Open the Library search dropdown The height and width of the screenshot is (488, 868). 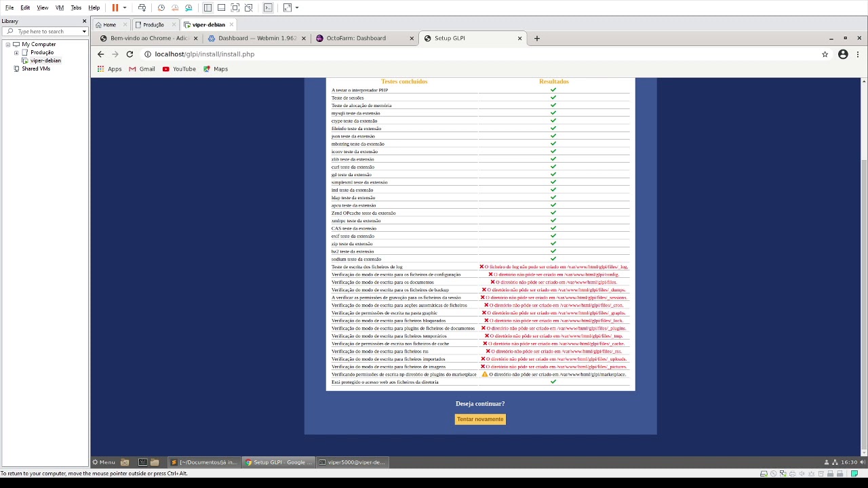click(84, 31)
